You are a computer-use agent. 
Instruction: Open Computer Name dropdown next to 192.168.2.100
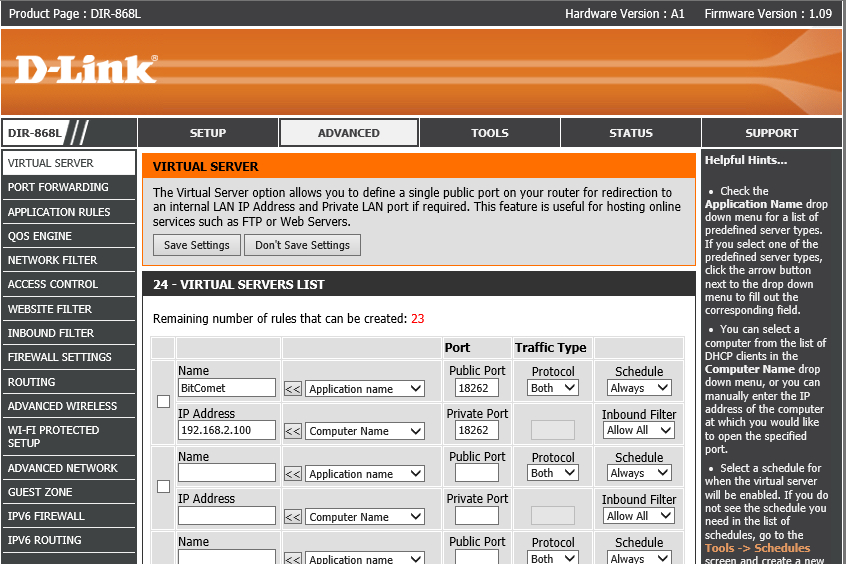(365, 431)
